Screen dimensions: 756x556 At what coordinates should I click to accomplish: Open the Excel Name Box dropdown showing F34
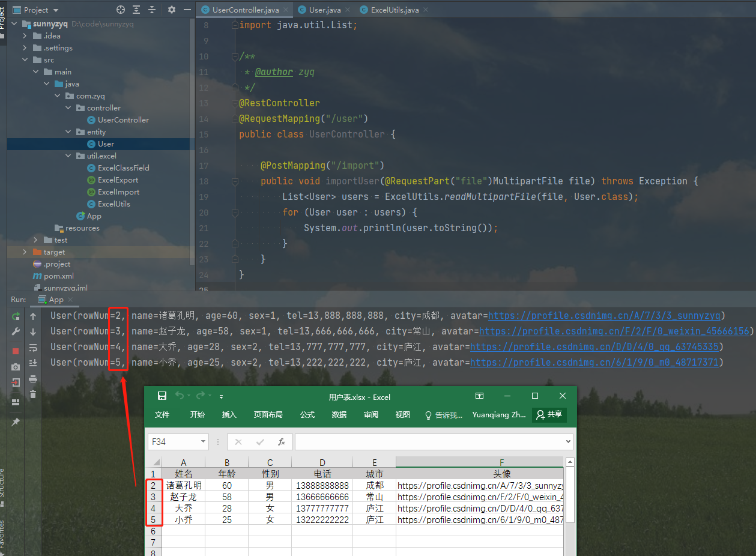(x=204, y=442)
